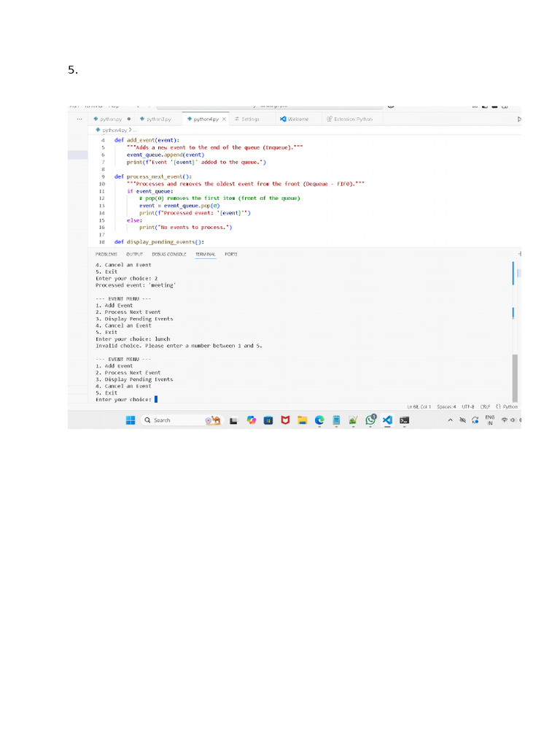Click the 'Invalid choice' terminal message

[179, 346]
